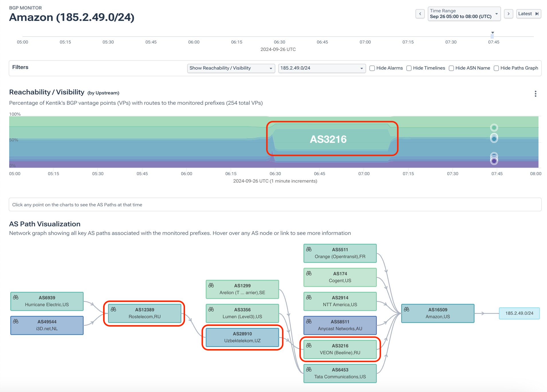Go to the next time range

(x=509, y=14)
